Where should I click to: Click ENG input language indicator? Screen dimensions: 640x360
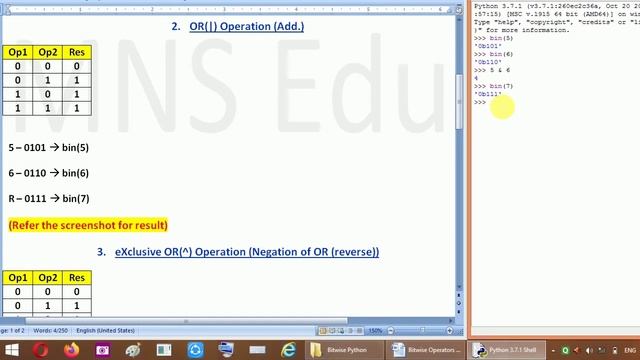tap(630, 350)
